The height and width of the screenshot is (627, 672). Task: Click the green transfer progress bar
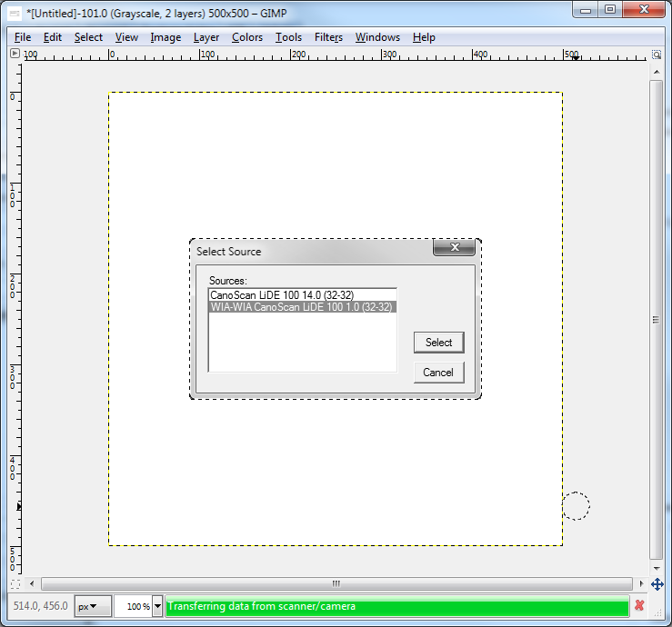pyautogui.click(x=397, y=606)
